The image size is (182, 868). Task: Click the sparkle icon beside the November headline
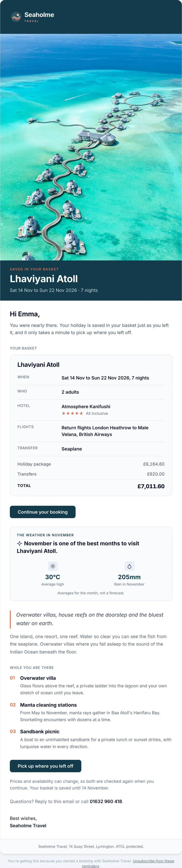point(20,544)
